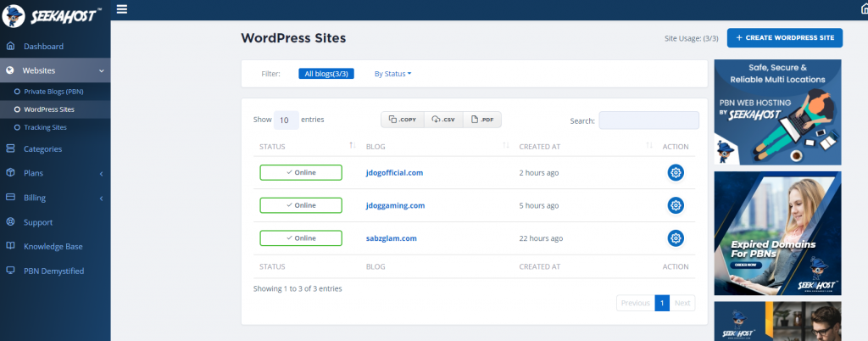Click Create WordPress Site button

pyautogui.click(x=784, y=37)
